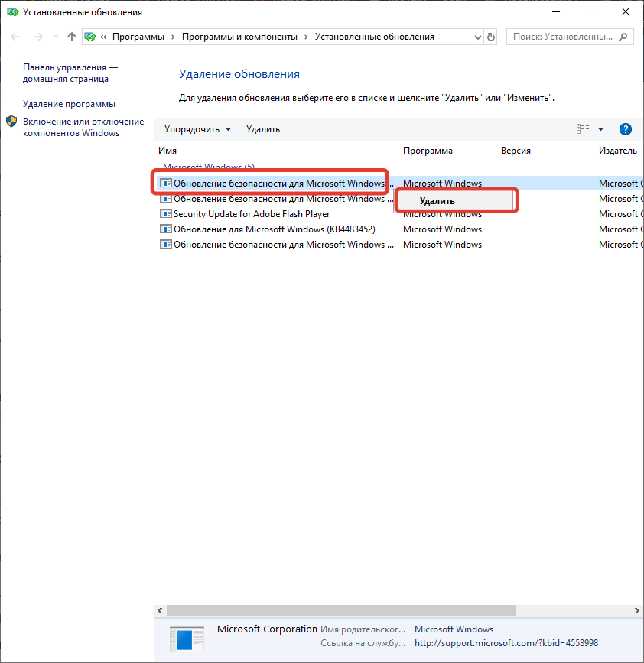Sort by the Программа column header

click(x=428, y=151)
